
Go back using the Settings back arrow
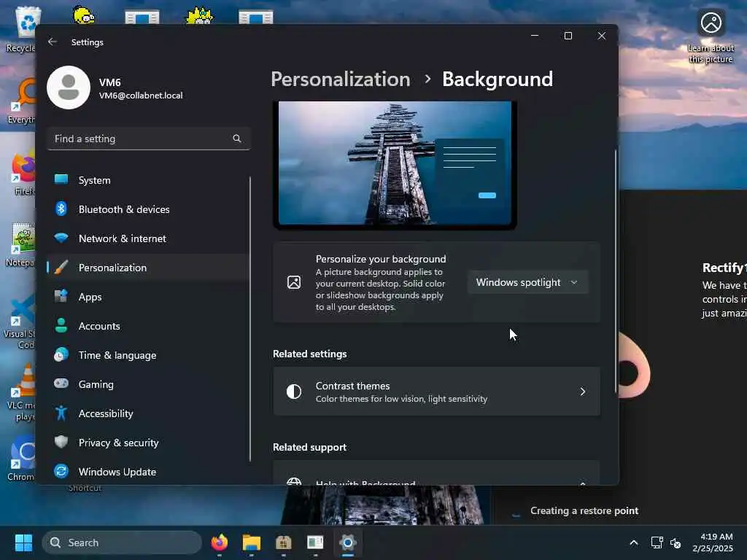pos(53,42)
